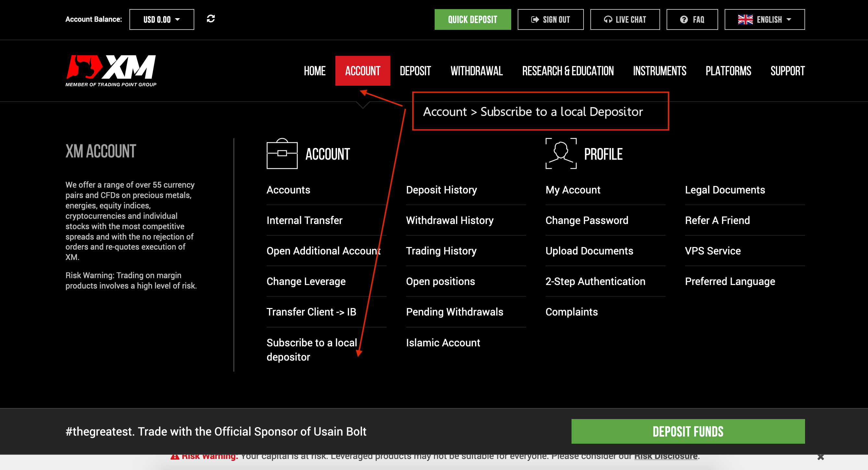Image resolution: width=868 pixels, height=470 pixels.
Task: Click the refresh balance icon
Action: 211,19
